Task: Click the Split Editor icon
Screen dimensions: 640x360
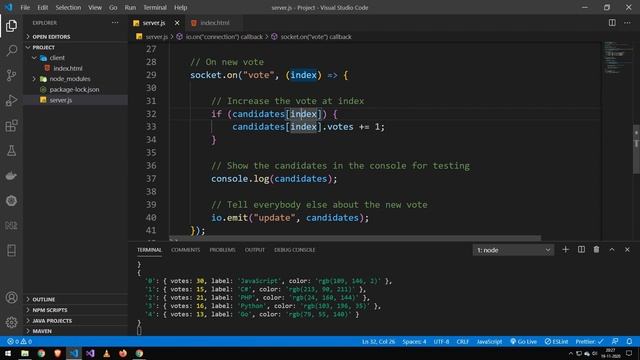Action: click(612, 23)
